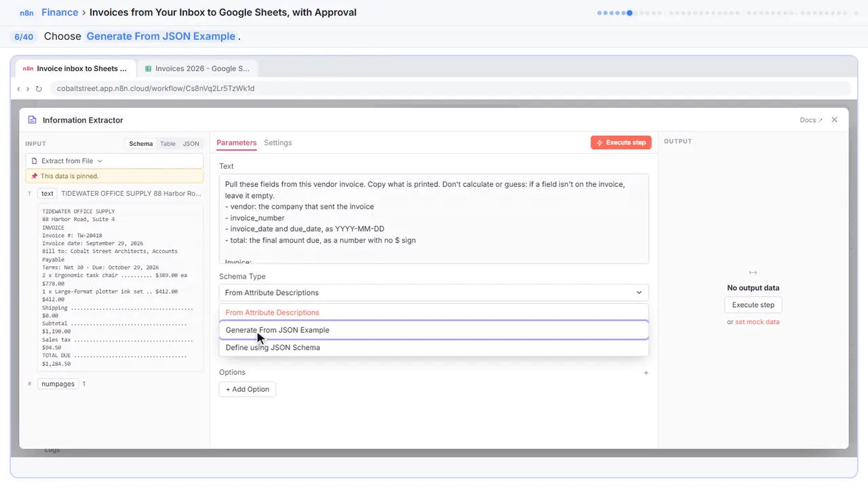This screenshot has width=868, height=488.
Task: Select the text field chip in the input schema
Action: click(x=47, y=193)
